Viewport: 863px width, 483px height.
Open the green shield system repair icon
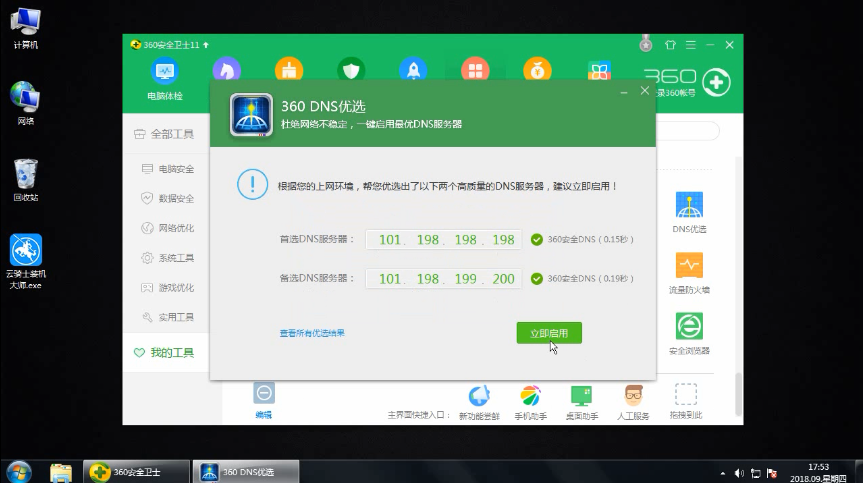tap(351, 70)
